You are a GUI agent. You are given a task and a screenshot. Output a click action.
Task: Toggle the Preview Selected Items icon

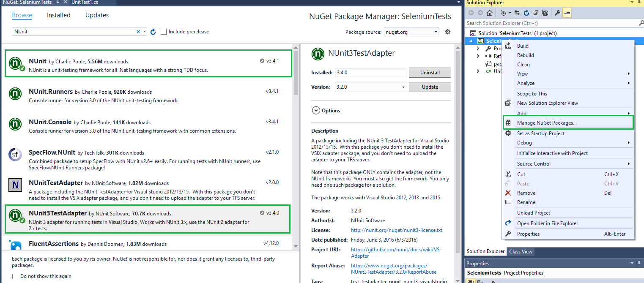[567, 13]
